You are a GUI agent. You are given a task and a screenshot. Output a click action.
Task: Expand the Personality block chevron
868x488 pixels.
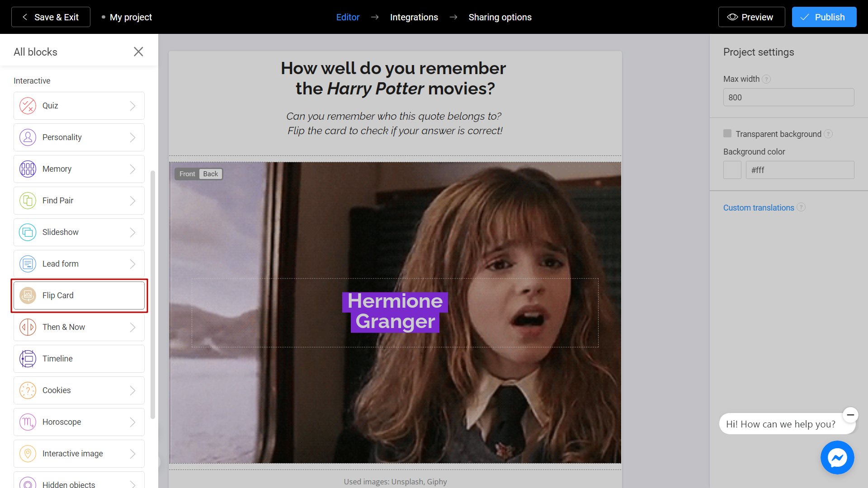pyautogui.click(x=132, y=137)
